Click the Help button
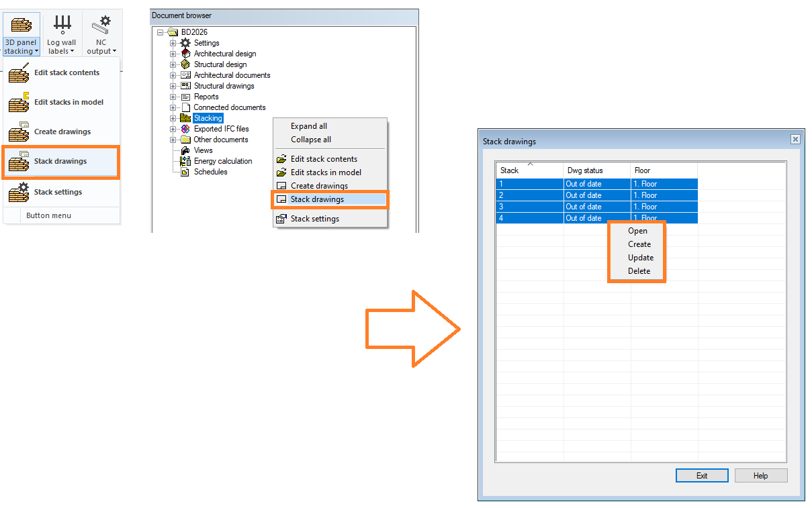Viewport: 812px width, 508px height. tap(760, 476)
